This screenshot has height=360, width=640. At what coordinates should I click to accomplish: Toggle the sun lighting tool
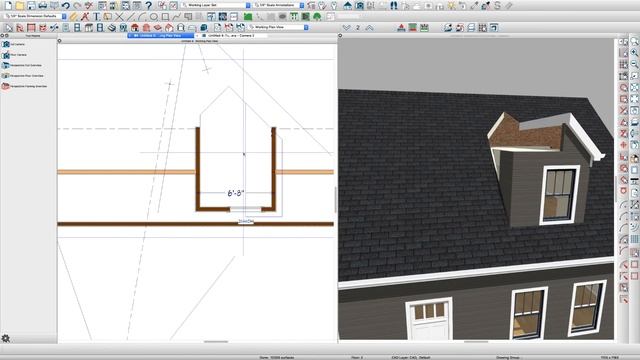pos(451,5)
